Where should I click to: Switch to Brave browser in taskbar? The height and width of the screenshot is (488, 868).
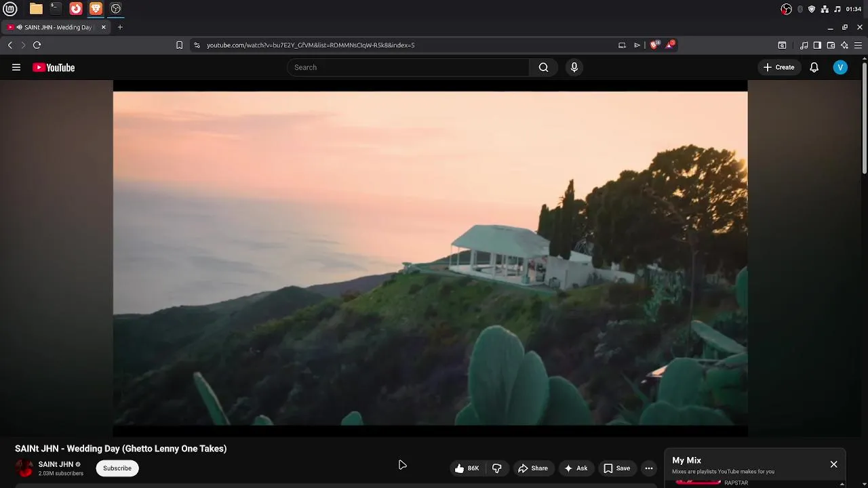(96, 9)
